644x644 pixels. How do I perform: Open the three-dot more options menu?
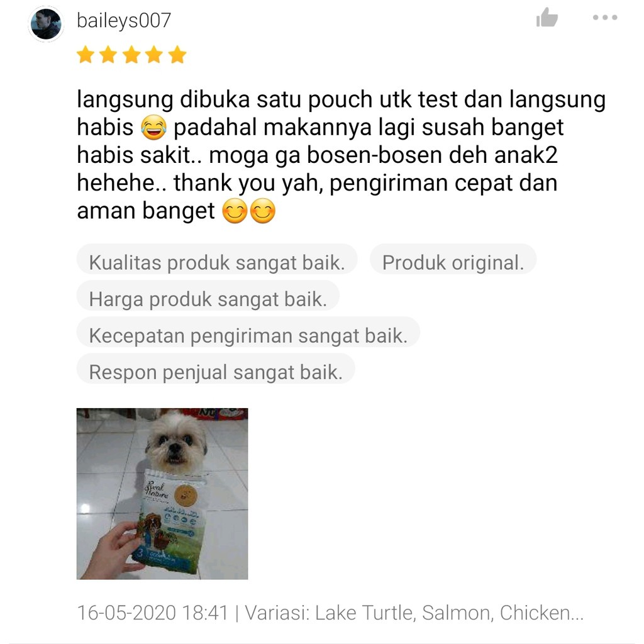point(604,18)
